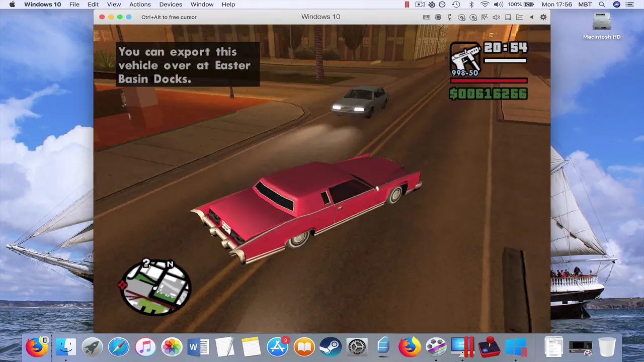
Task: Open Finder in the Dock
Action: (x=66, y=347)
